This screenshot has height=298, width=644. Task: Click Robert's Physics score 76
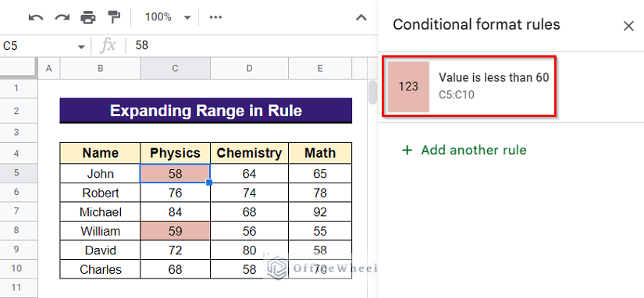pyautogui.click(x=175, y=193)
